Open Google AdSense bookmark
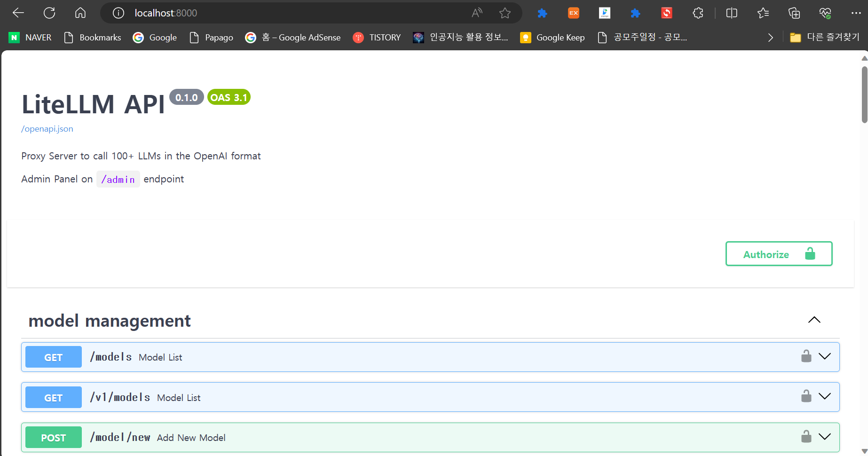 tap(293, 38)
